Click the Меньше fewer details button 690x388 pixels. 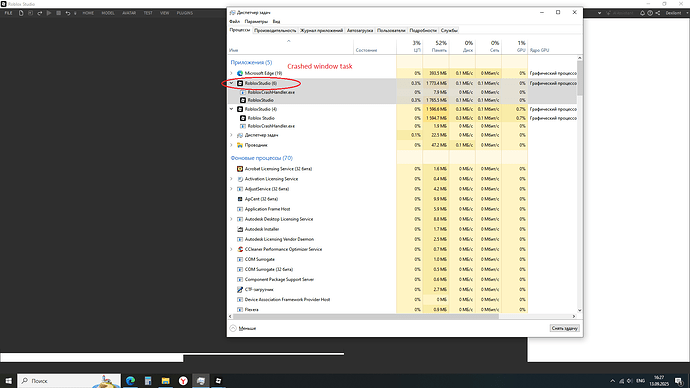pos(242,328)
